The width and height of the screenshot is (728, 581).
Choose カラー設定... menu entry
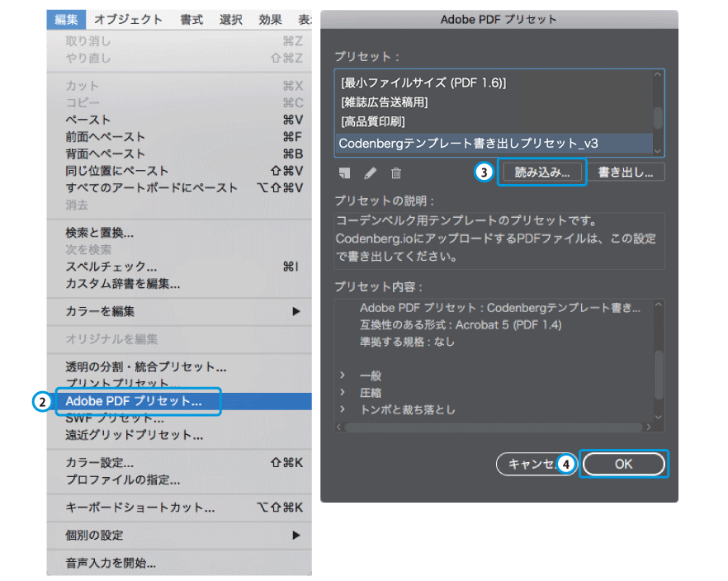click(179, 463)
